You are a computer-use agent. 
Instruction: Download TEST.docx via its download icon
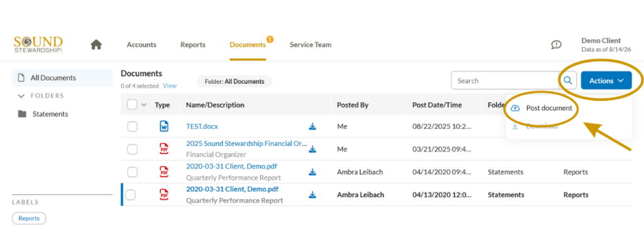point(313,127)
